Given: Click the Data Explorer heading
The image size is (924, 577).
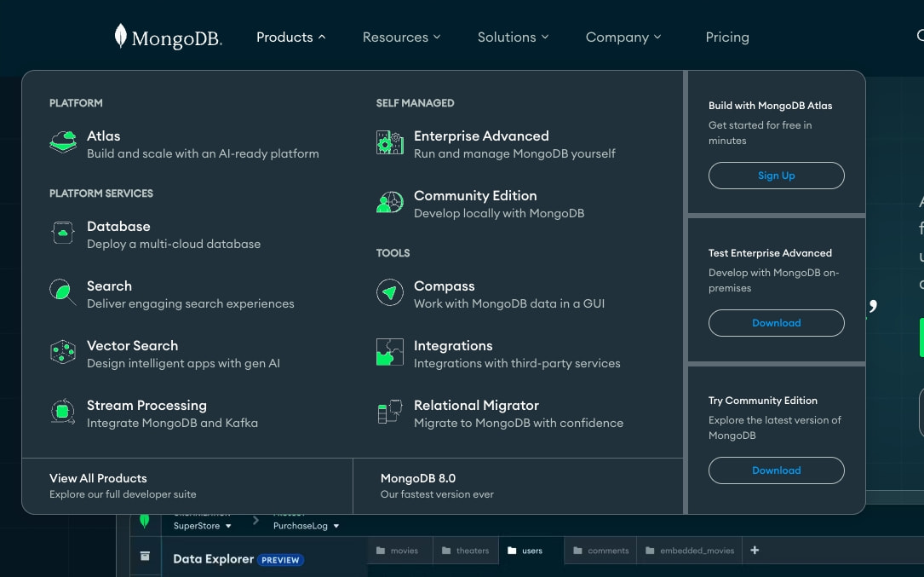Looking at the screenshot, I should tap(213, 559).
